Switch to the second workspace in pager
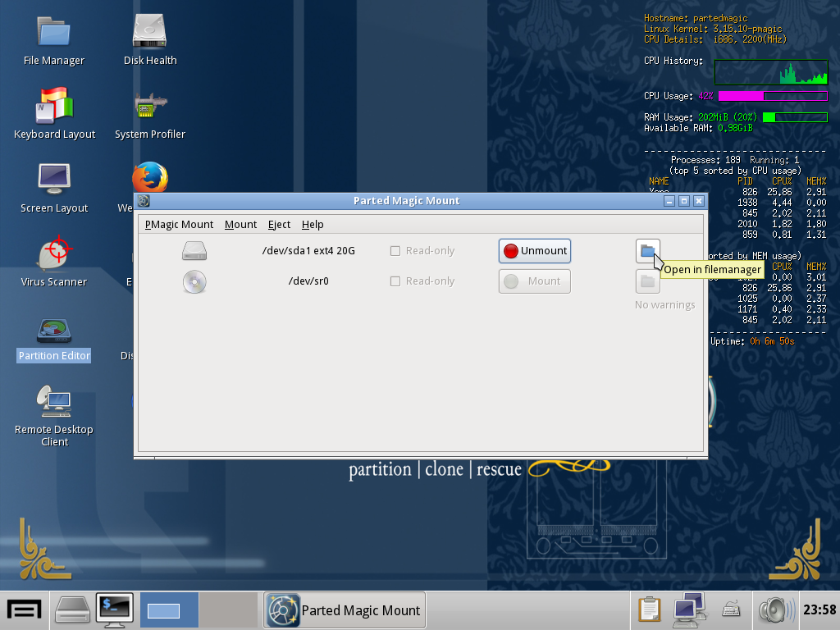840x630 pixels. click(228, 610)
